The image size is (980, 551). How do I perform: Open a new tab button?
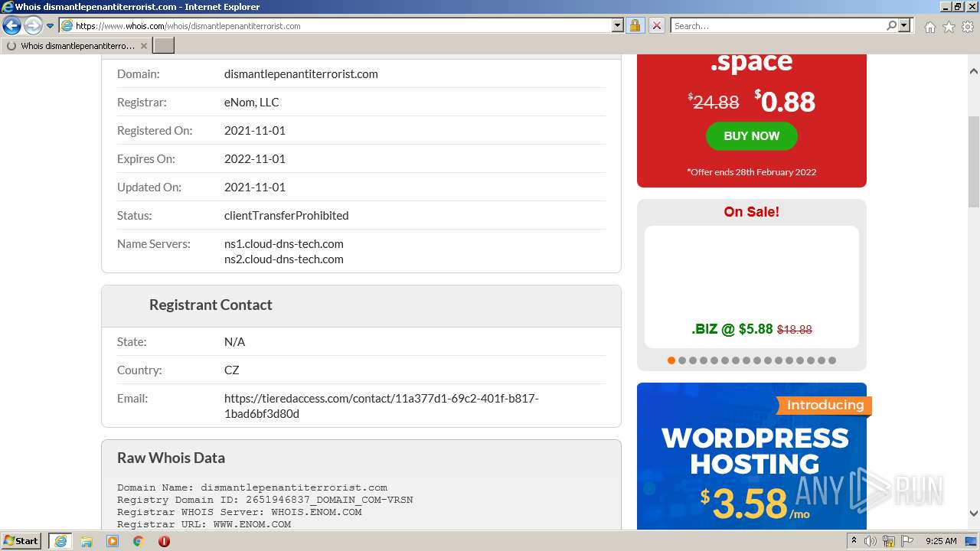(x=164, y=46)
